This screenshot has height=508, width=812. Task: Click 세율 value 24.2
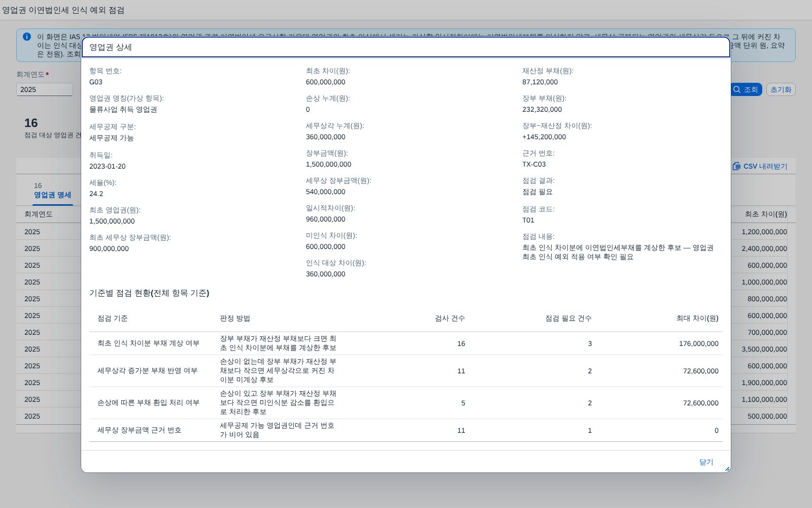point(96,194)
